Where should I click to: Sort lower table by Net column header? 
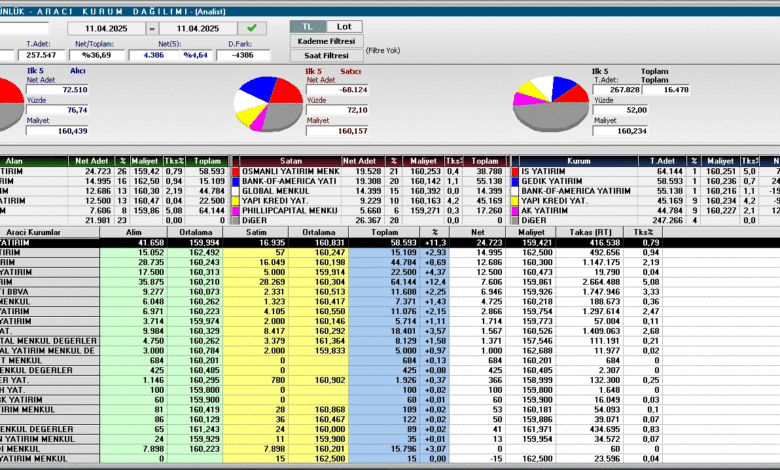478,232
